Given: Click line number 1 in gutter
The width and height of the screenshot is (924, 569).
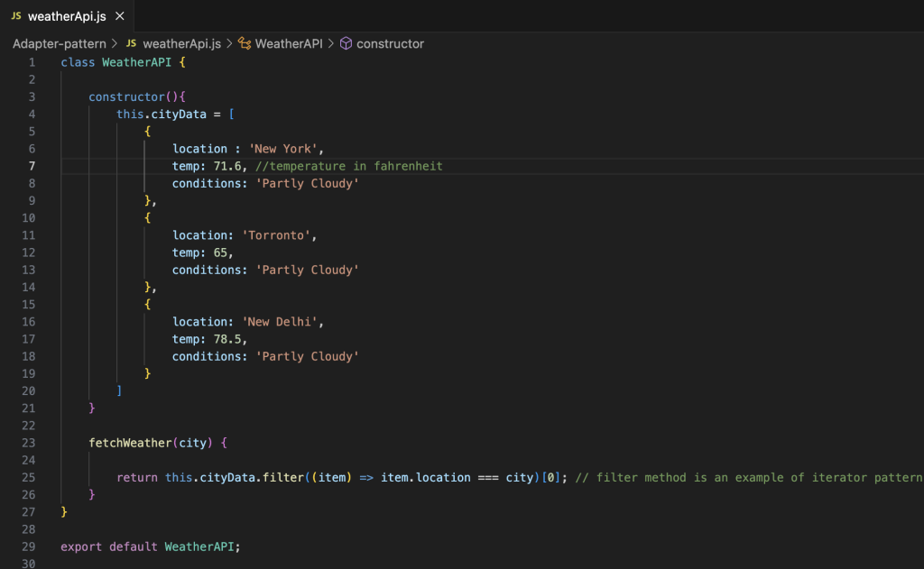Looking at the screenshot, I should point(32,62).
